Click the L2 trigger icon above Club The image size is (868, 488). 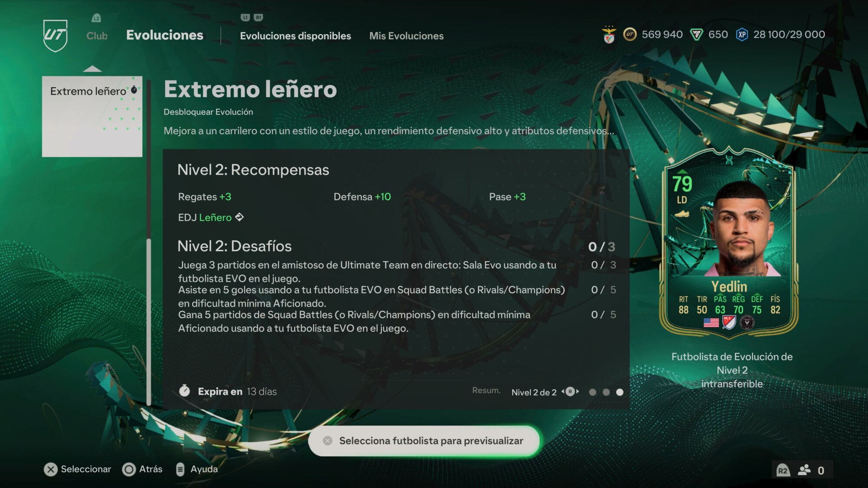96,18
